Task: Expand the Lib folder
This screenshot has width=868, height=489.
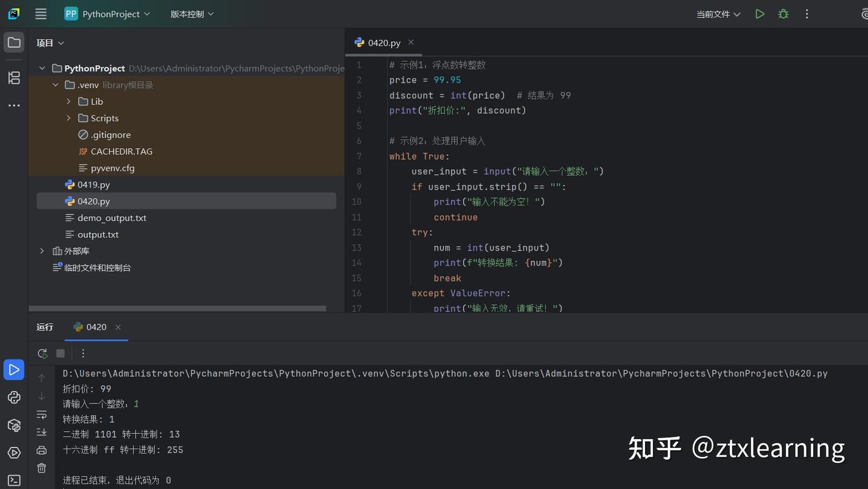Action: [x=69, y=101]
